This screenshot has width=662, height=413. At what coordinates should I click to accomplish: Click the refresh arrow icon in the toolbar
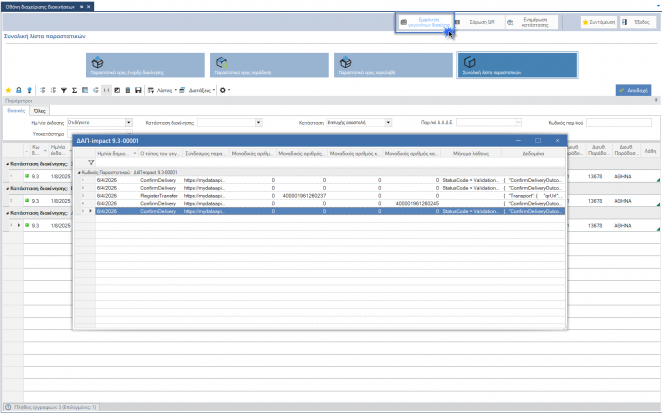[x=96, y=90]
